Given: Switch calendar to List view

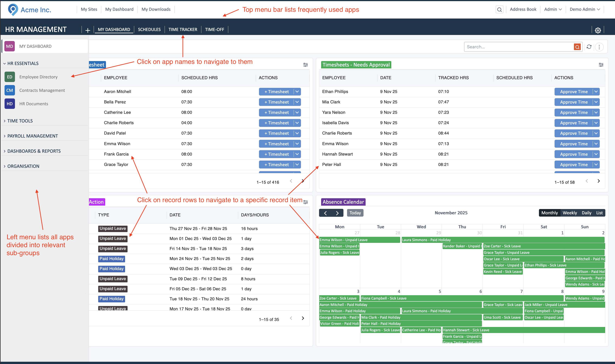Looking at the screenshot, I should point(599,213).
